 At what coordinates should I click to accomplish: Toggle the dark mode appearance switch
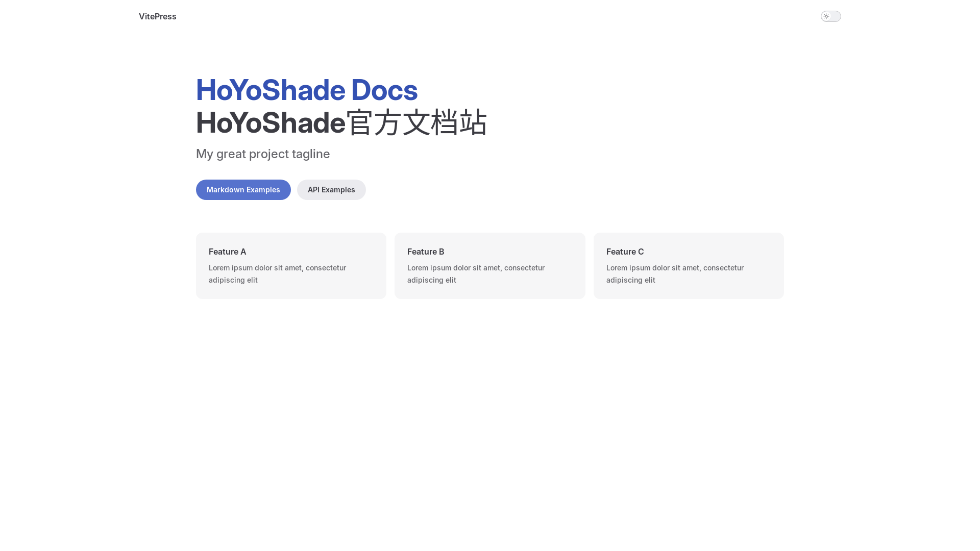830,16
